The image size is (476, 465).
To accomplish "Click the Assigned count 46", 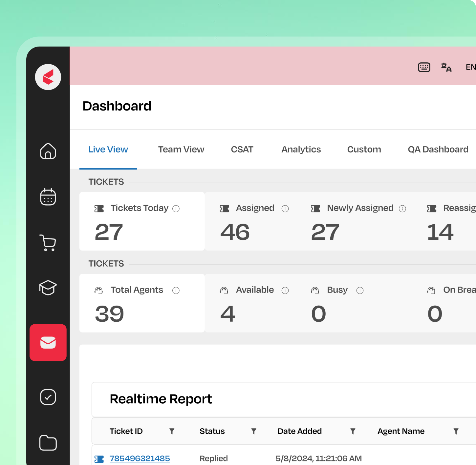I will 235,232.
